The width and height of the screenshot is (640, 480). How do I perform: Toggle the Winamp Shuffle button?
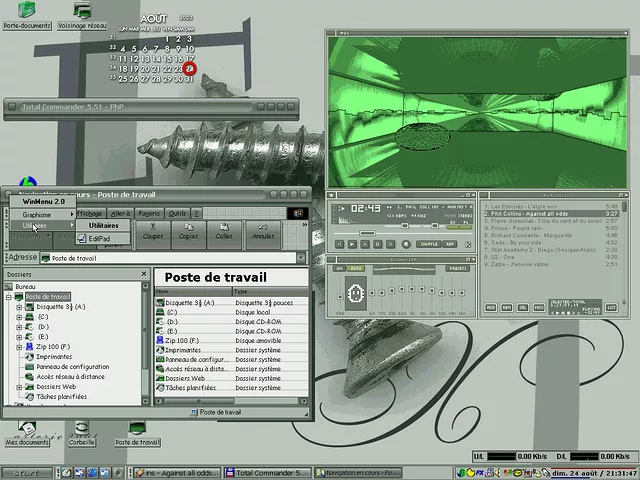[x=428, y=244]
